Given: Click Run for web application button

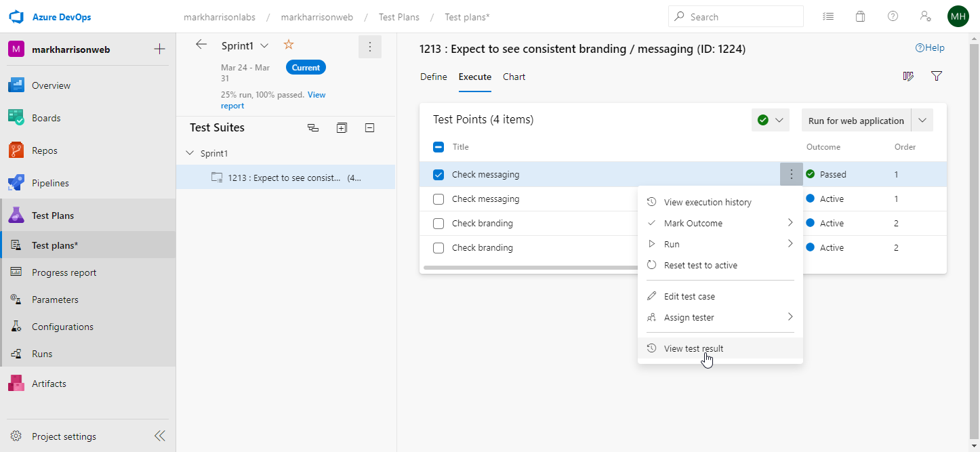Looking at the screenshot, I should coord(855,121).
